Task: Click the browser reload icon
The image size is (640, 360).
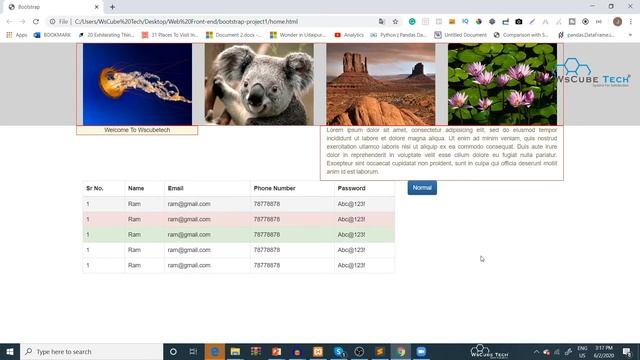Action: tap(36, 22)
